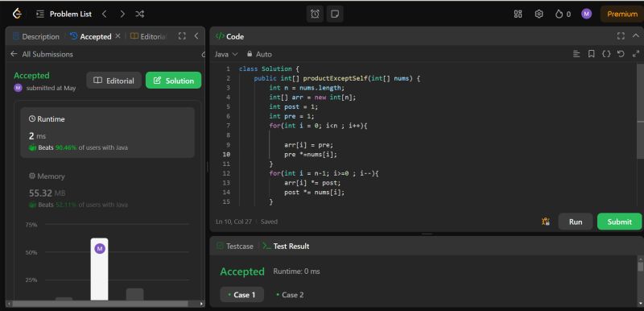
Task: Click code editor vertical scrollbar
Action: point(640,111)
